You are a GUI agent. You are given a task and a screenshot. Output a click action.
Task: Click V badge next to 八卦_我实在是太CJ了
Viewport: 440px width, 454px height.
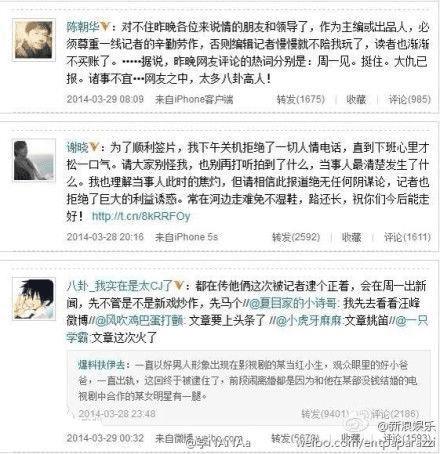179,285
